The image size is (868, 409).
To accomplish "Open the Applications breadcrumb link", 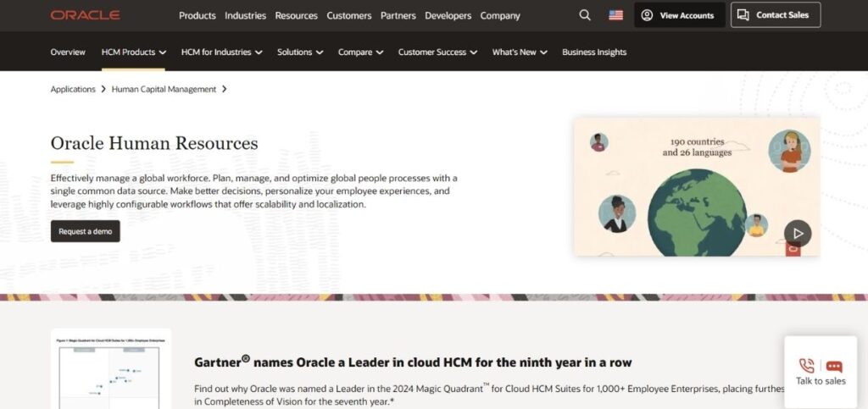I will [73, 89].
